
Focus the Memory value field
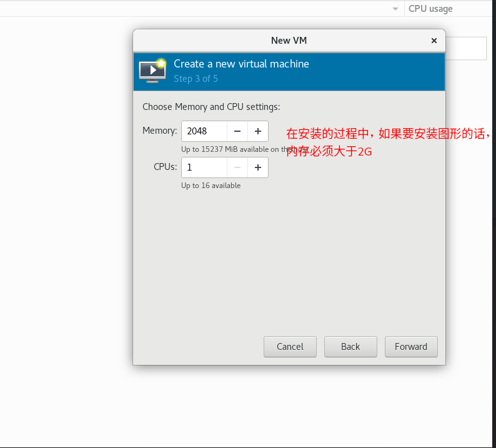coord(204,131)
